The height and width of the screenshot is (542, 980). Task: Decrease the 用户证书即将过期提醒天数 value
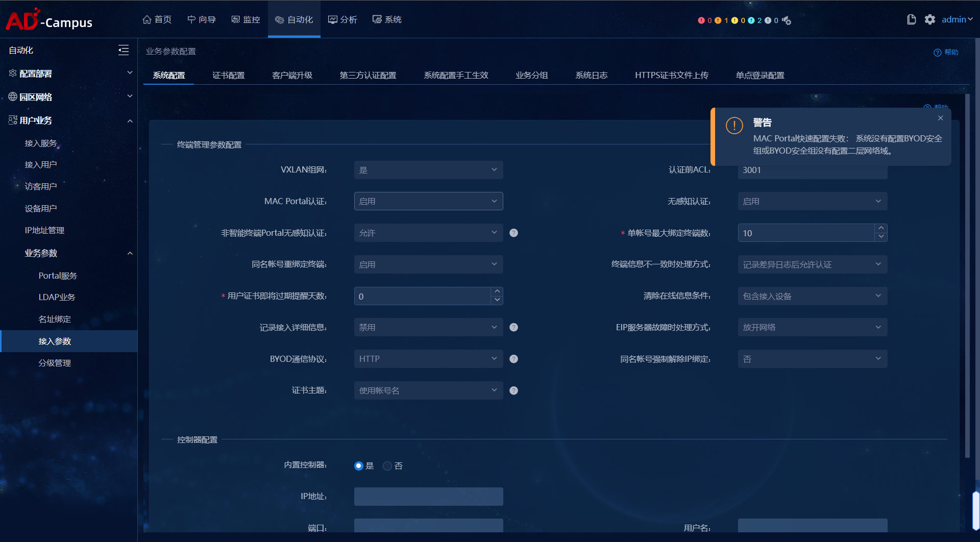tap(497, 300)
